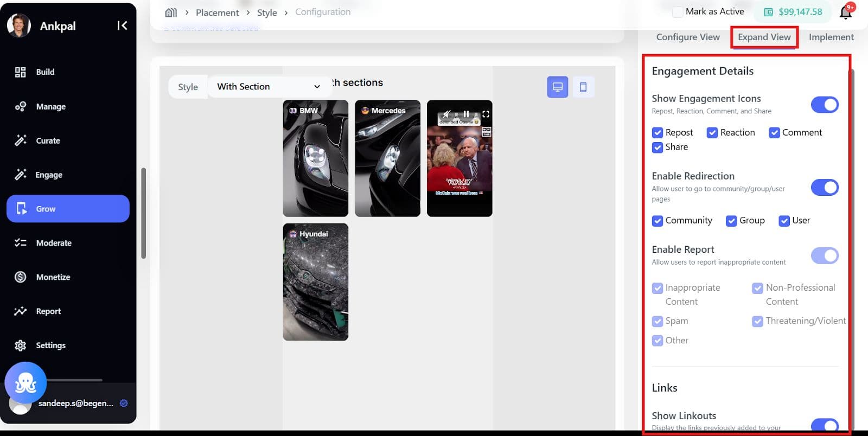Pause the playing video thumbnail
Image resolution: width=868 pixels, height=436 pixels.
[x=466, y=114]
